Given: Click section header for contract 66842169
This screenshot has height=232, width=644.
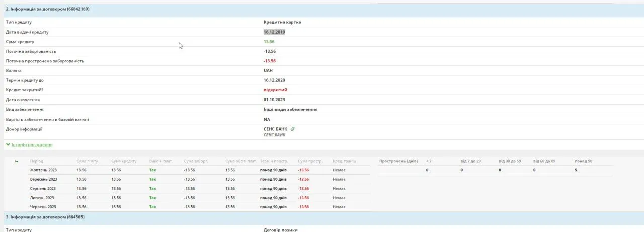Looking at the screenshot, I should click(x=47, y=9).
